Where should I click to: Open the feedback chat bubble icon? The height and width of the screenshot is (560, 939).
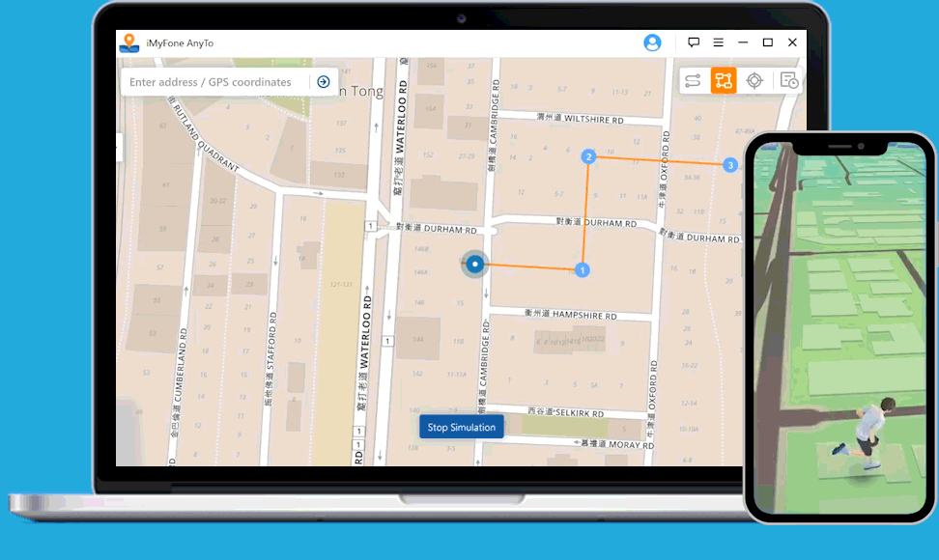pos(694,42)
